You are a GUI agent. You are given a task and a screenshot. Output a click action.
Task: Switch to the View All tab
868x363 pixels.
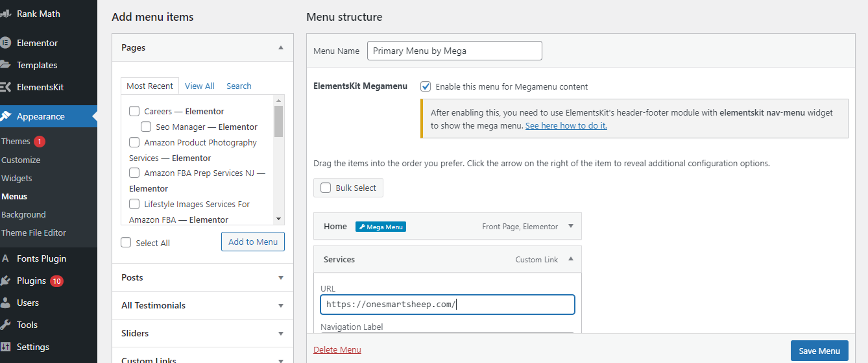[199, 86]
